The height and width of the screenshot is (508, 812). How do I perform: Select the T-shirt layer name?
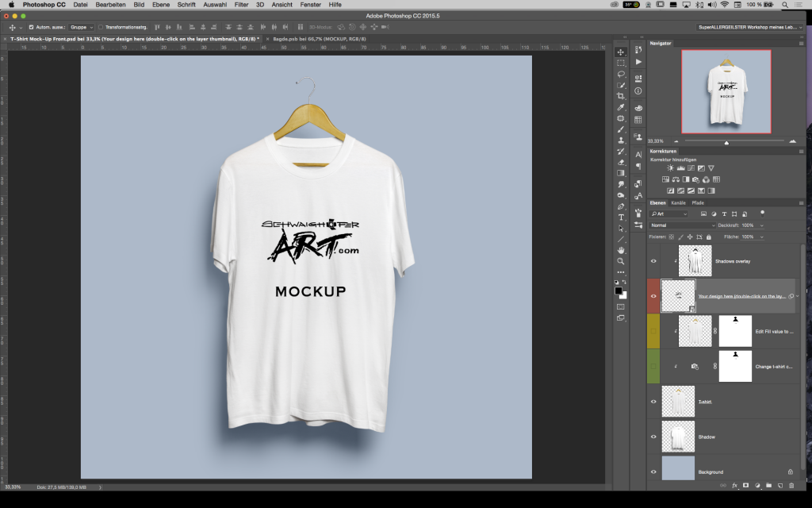(705, 402)
